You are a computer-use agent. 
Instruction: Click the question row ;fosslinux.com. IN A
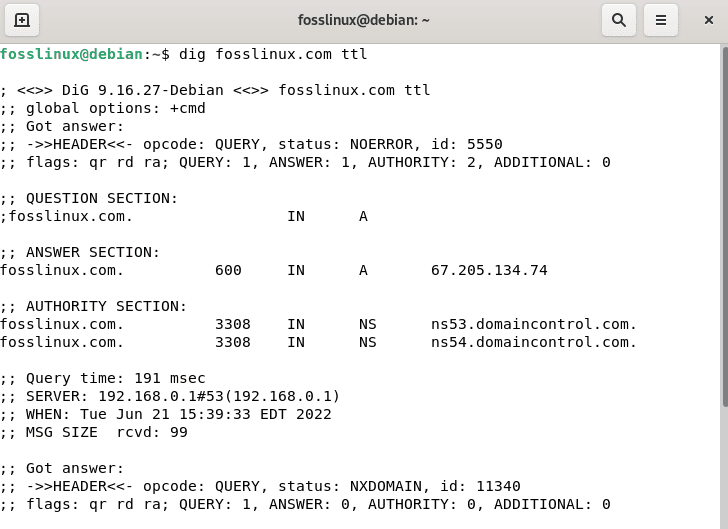184,216
